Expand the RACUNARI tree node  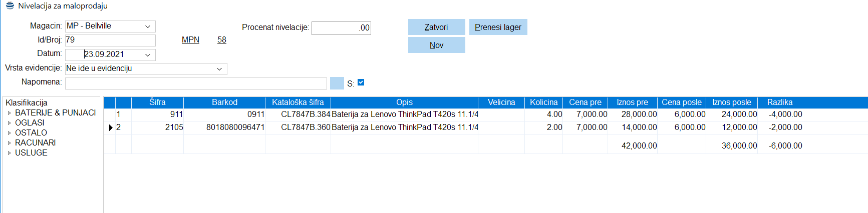(9, 143)
